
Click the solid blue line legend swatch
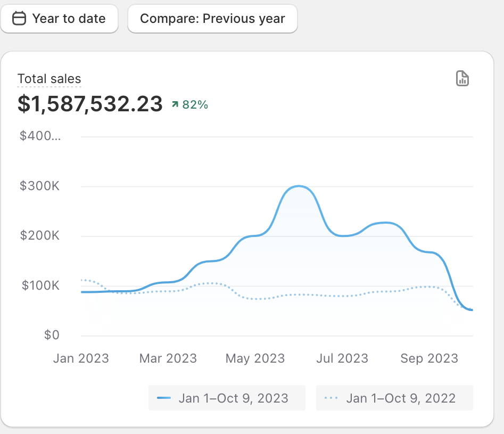[x=163, y=398]
